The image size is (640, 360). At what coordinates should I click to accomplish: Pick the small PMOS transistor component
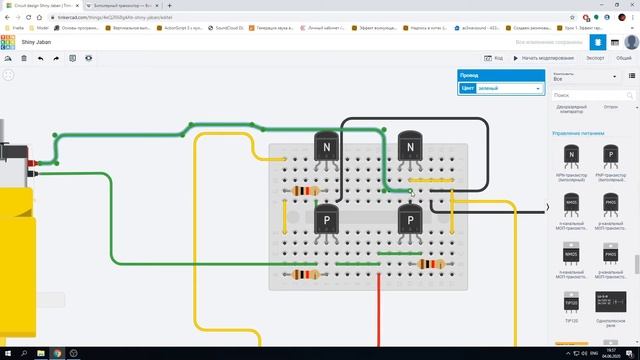pos(611,211)
